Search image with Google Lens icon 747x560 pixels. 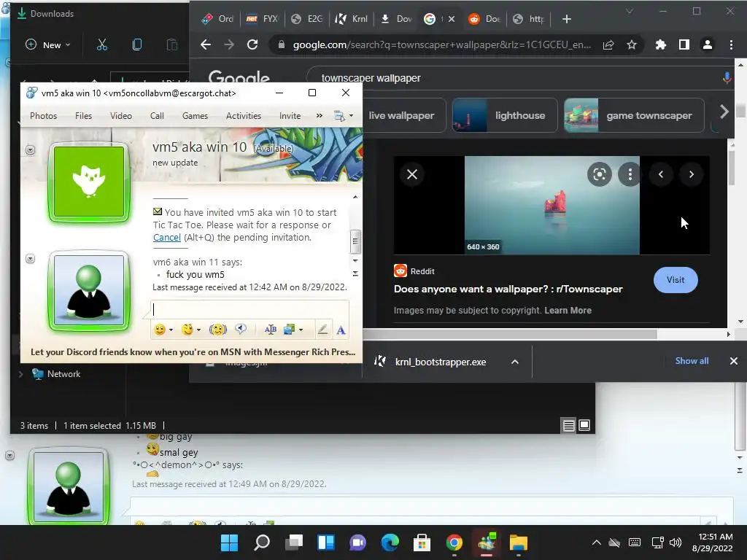click(600, 174)
